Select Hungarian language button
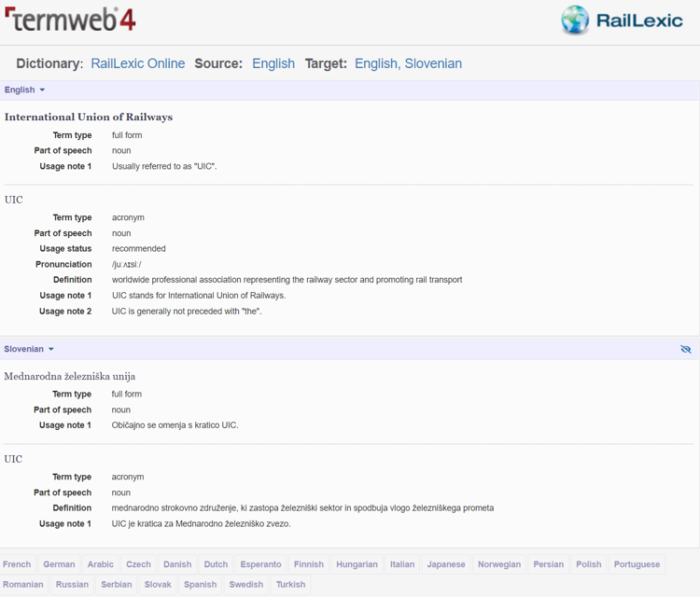Viewport: 700px width, 597px height. click(x=357, y=564)
